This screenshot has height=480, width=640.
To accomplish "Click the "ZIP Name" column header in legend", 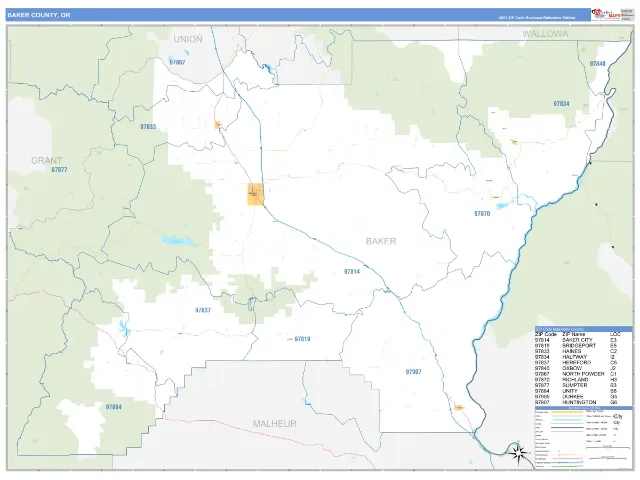I will [574, 334].
